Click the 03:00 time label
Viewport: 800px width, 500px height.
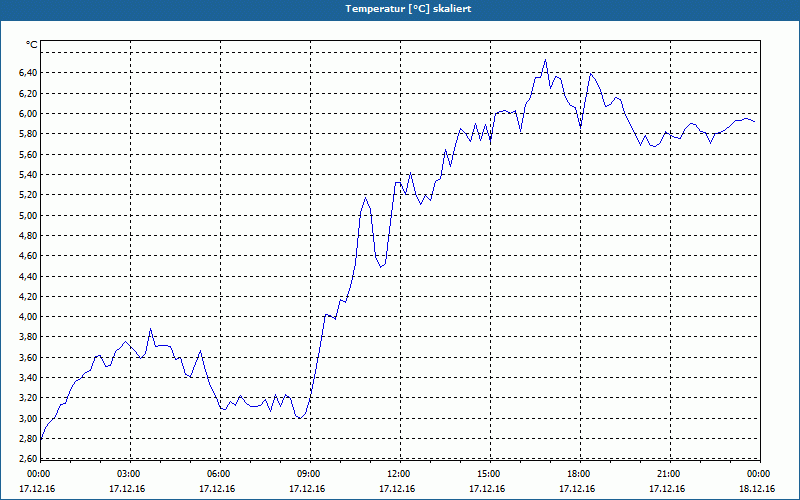click(x=128, y=474)
